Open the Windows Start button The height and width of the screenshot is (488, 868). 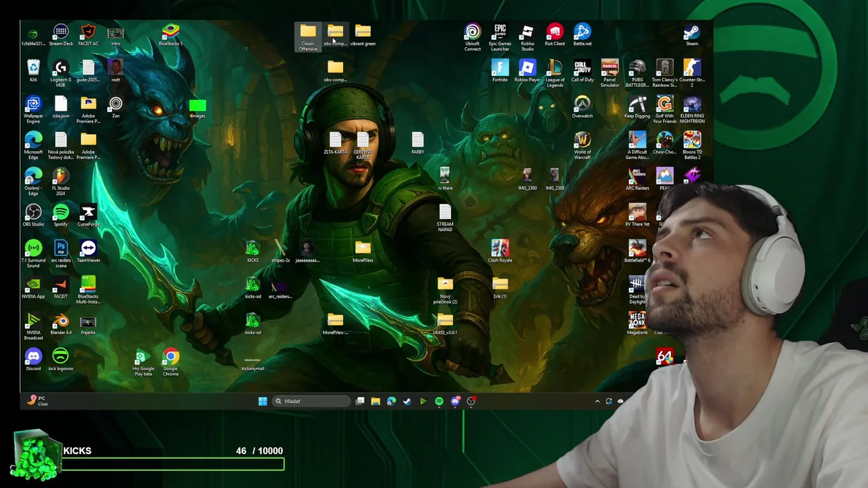point(262,401)
